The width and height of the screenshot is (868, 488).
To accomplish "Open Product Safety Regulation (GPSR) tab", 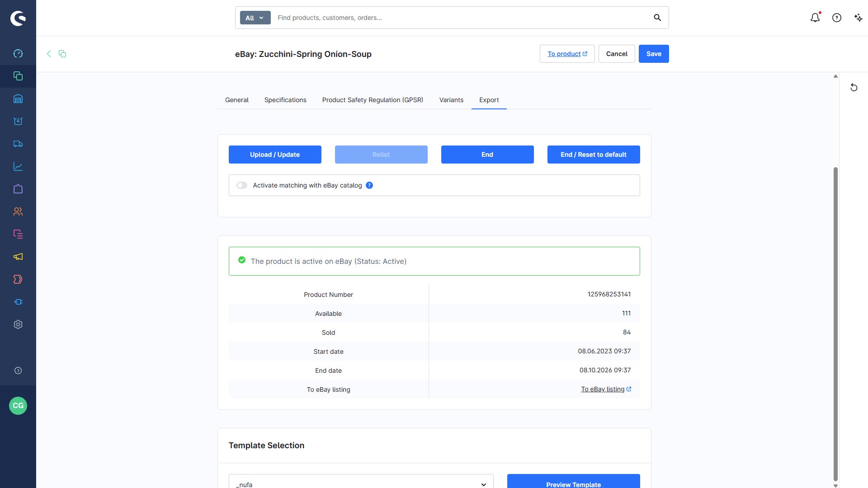I will coord(373,100).
